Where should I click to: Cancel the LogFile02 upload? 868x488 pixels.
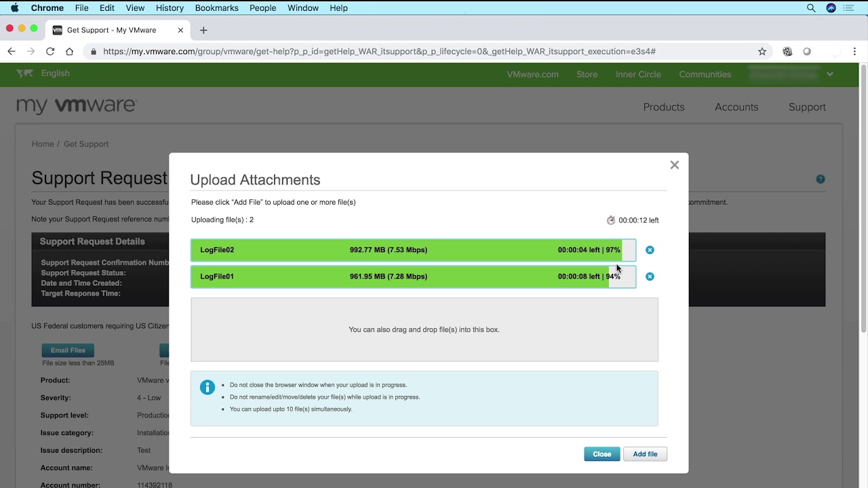pos(650,250)
